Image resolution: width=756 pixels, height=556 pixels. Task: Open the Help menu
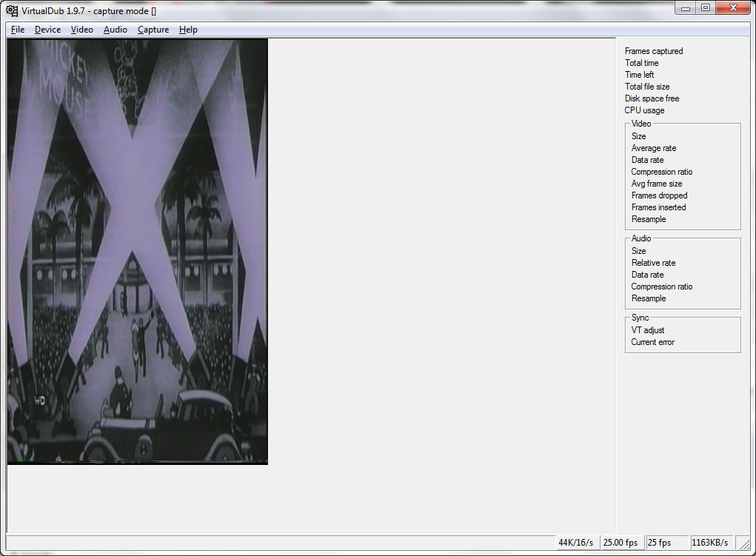click(x=188, y=30)
